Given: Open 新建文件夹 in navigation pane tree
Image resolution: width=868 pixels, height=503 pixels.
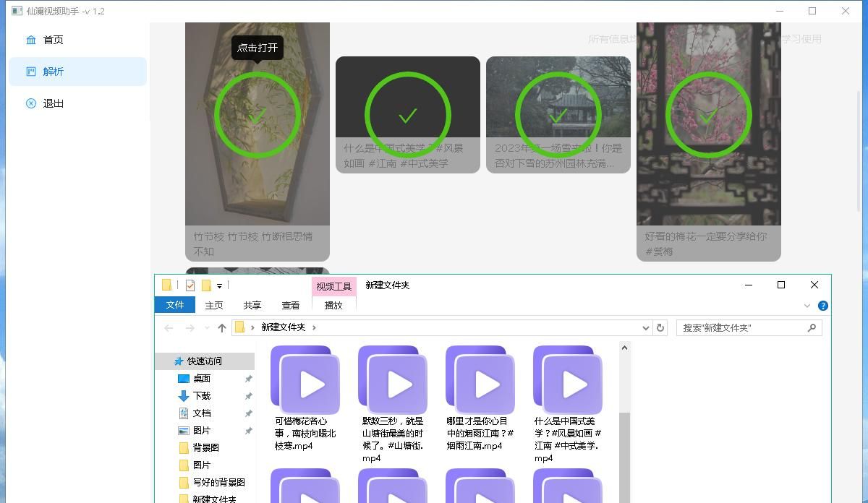Looking at the screenshot, I should [214, 499].
